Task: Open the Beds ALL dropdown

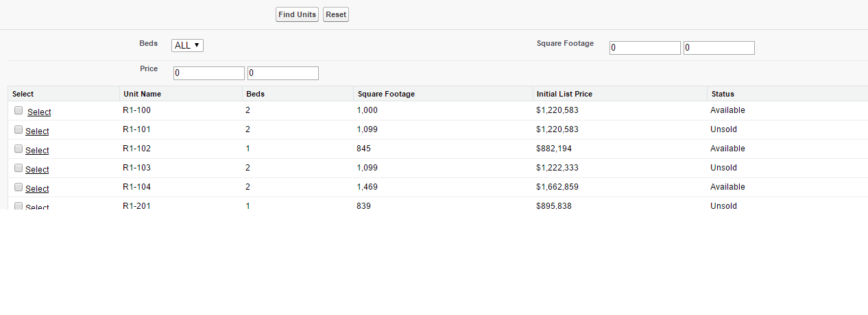Action: coord(187,45)
